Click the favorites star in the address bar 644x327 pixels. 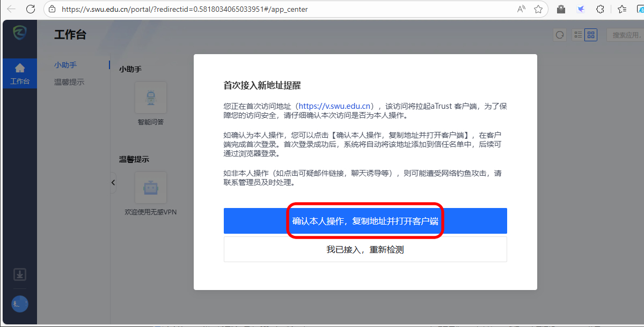[x=538, y=9]
